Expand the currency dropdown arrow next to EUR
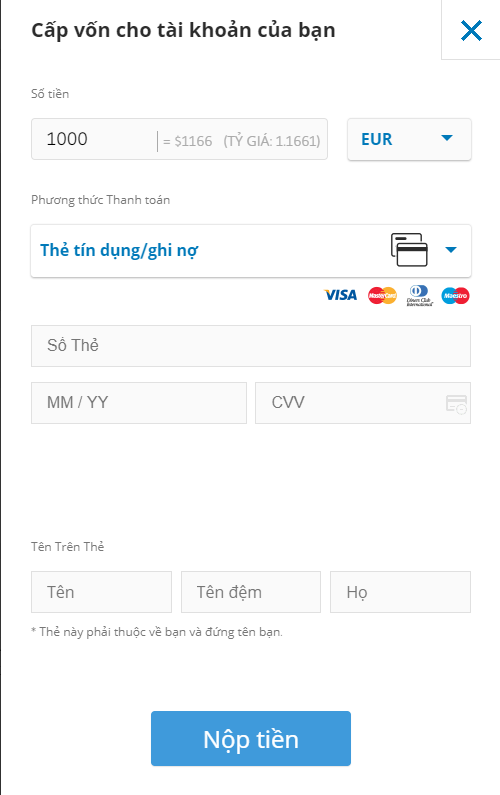 pyautogui.click(x=447, y=138)
